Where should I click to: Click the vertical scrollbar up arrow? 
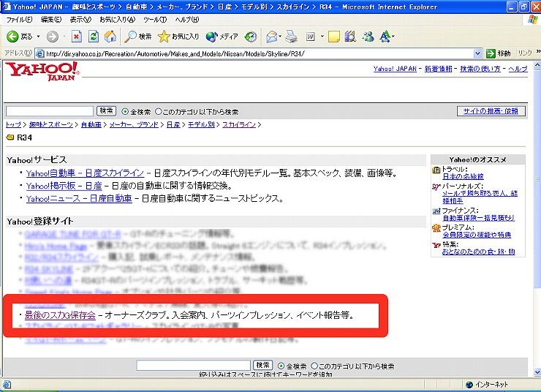(x=537, y=64)
